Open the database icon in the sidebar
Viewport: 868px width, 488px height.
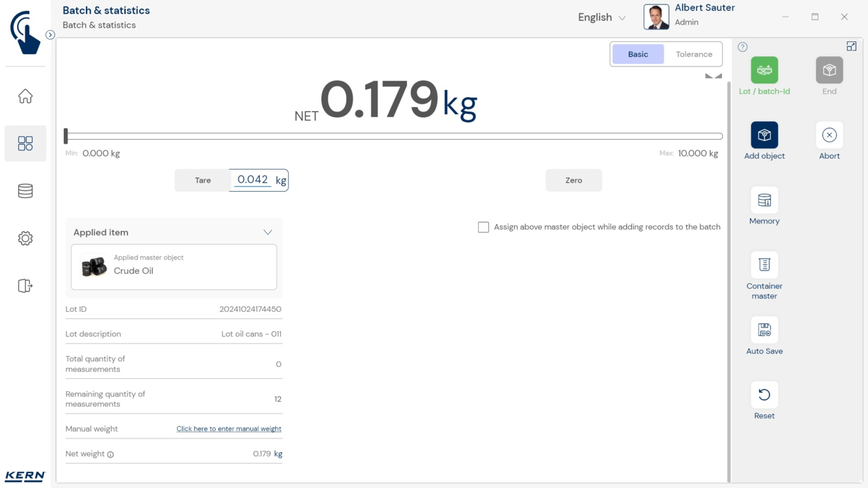tap(25, 191)
